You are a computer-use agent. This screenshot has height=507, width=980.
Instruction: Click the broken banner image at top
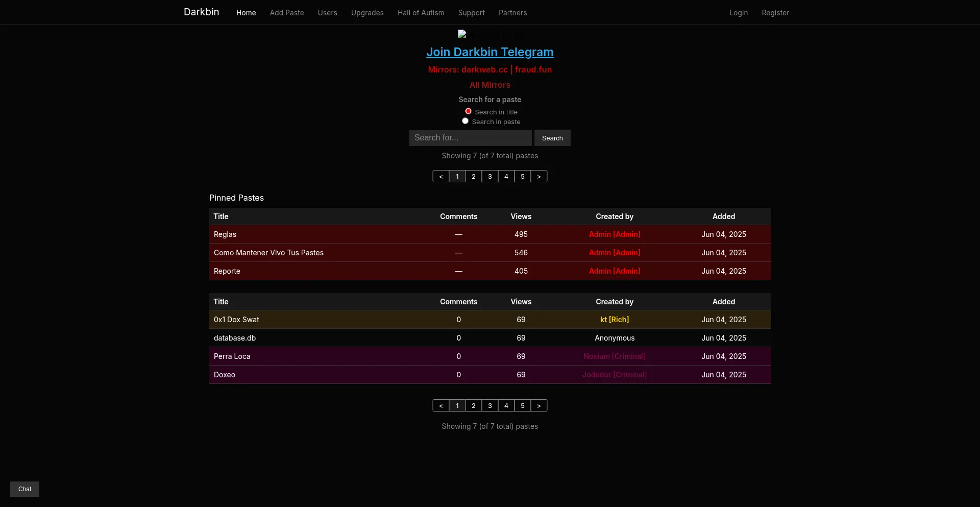click(489, 35)
